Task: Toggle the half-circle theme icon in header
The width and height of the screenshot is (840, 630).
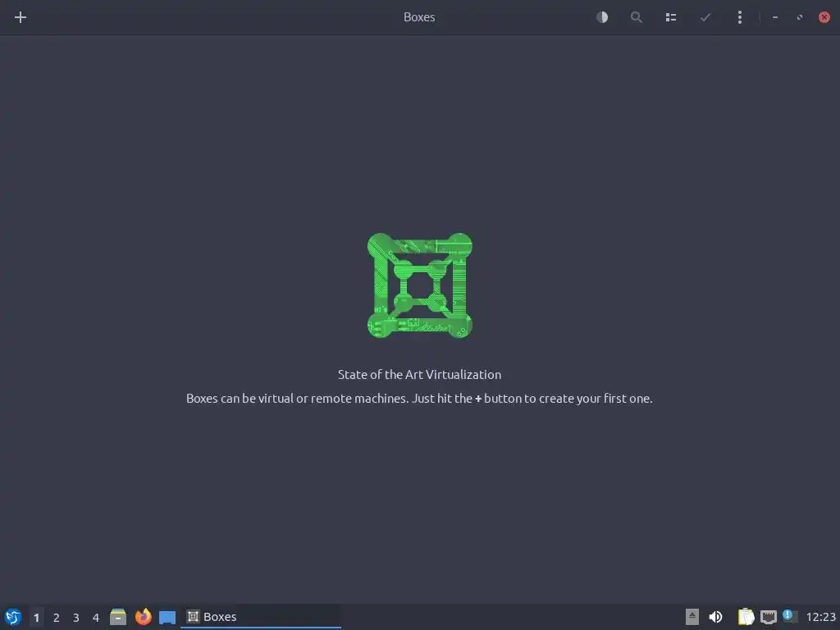Action: click(x=602, y=17)
